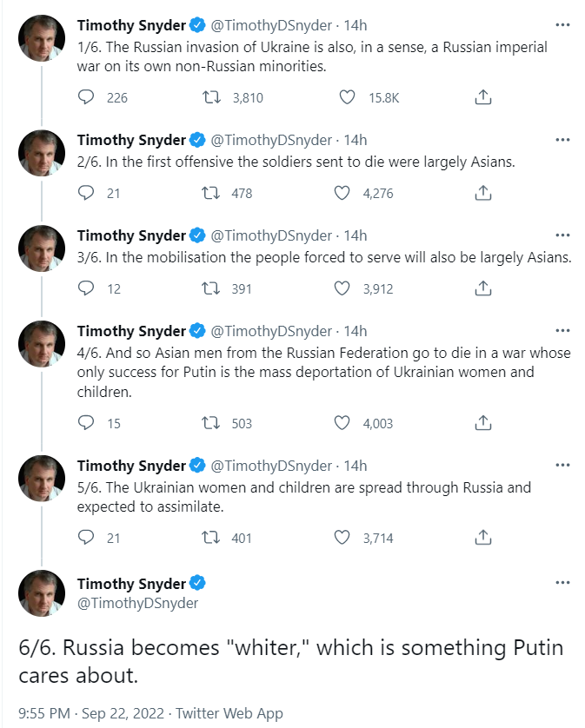Viewport: 585px width, 728px height.
Task: Share the 2/6 tweet
Action: click(484, 193)
